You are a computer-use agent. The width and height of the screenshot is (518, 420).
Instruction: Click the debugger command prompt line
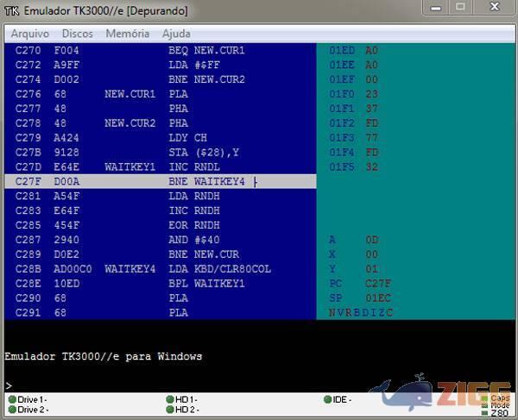click(259, 386)
